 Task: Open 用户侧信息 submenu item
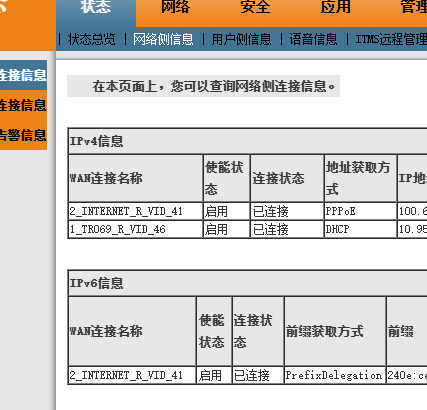pos(241,39)
